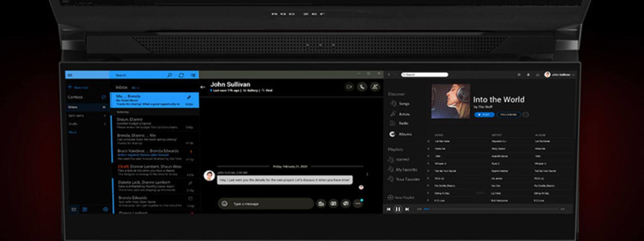Screen dimensions: 644x241
Task: Create a New Playlist
Action: point(401,198)
